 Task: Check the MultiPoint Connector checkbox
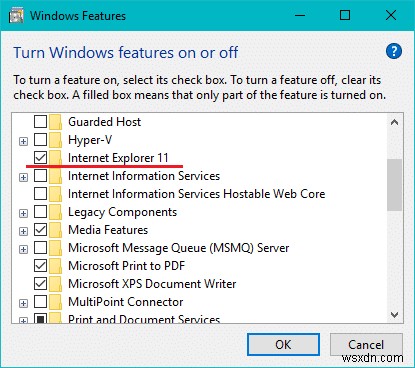(x=40, y=302)
